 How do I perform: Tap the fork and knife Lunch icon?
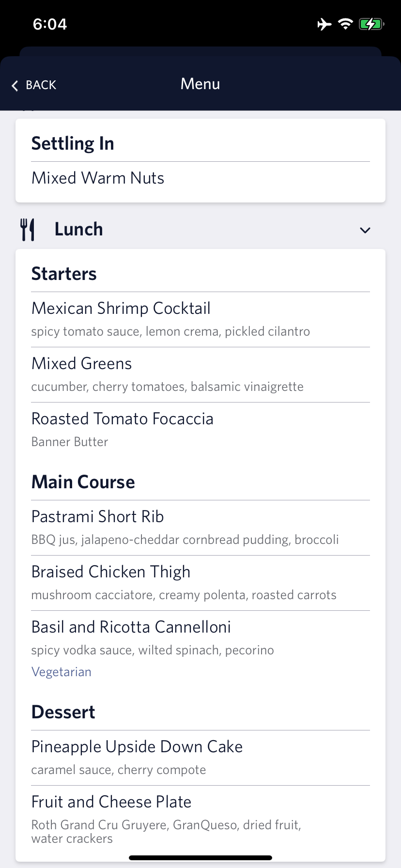tap(28, 229)
